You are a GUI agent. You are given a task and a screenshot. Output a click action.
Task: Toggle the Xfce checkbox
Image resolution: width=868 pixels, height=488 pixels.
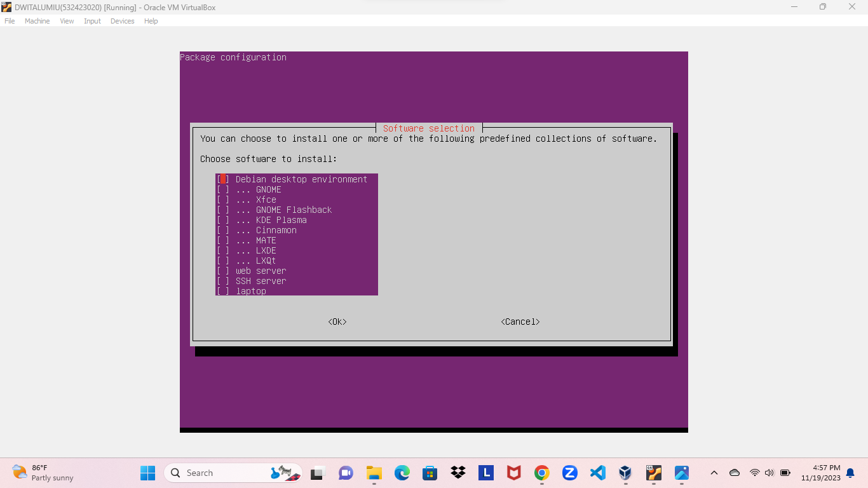[223, 200]
